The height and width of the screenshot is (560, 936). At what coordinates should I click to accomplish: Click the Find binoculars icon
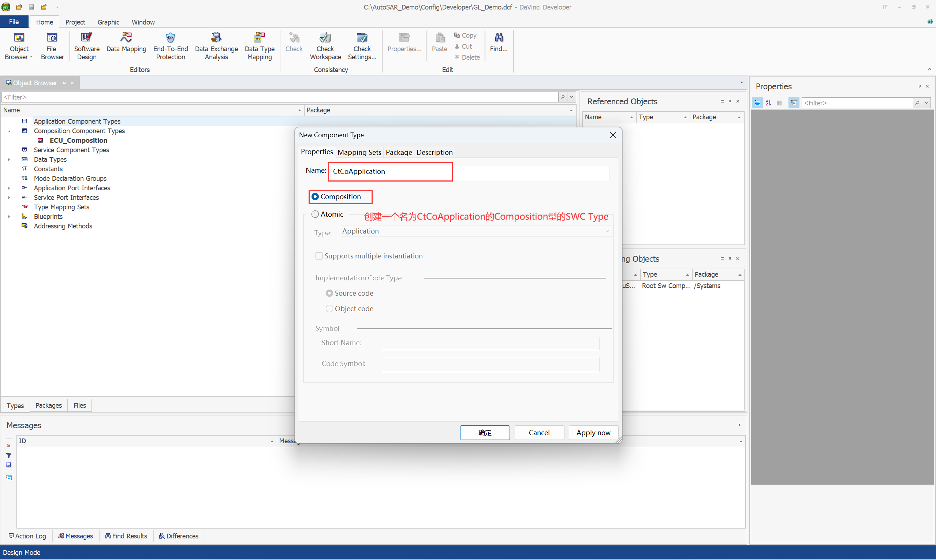pos(498,38)
